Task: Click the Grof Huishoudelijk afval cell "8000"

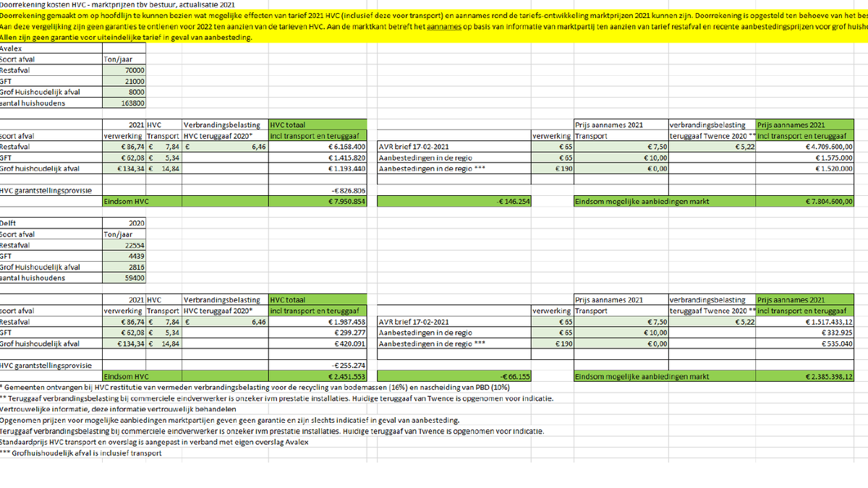Action: coord(125,93)
